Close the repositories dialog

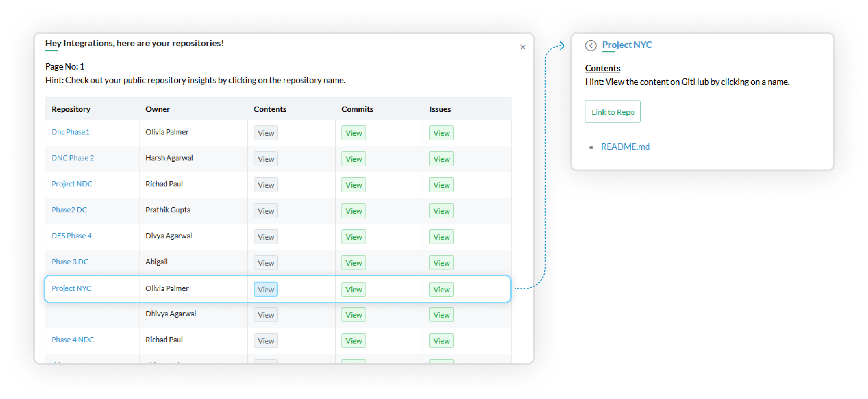click(x=523, y=47)
